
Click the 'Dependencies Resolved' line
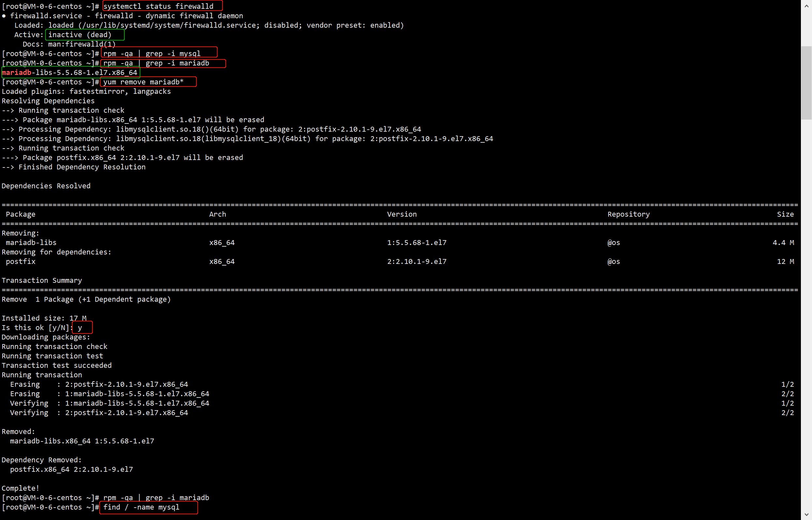[46, 186]
